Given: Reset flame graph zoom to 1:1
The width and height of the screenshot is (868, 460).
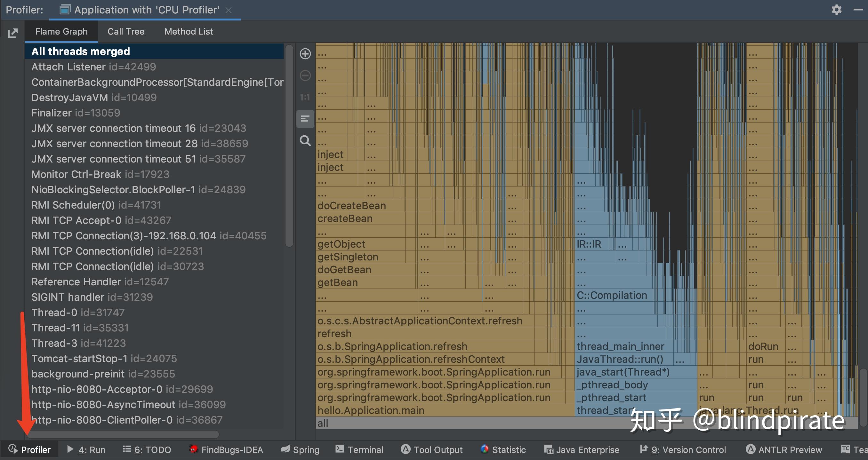Looking at the screenshot, I should click(305, 97).
